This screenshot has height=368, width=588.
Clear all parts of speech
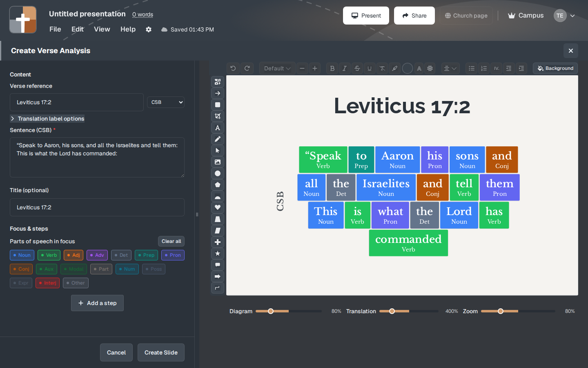(x=171, y=241)
